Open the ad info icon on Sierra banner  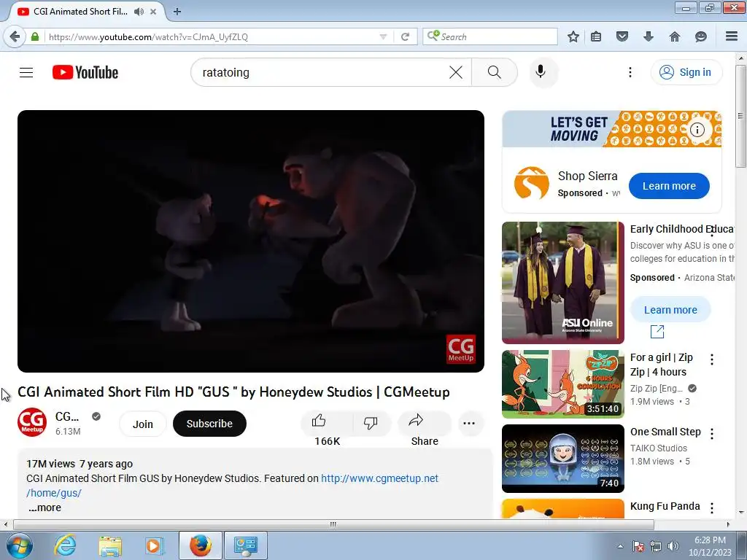pyautogui.click(x=697, y=130)
